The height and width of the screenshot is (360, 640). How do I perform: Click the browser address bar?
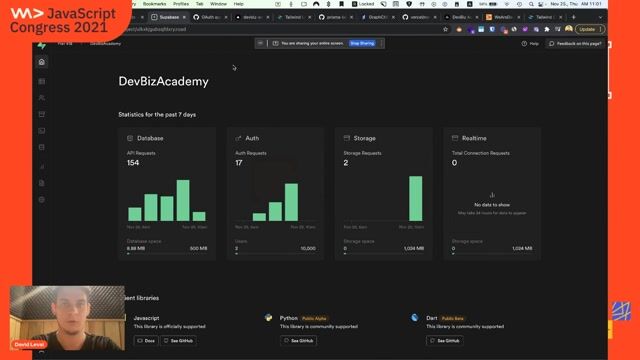(x=286, y=29)
